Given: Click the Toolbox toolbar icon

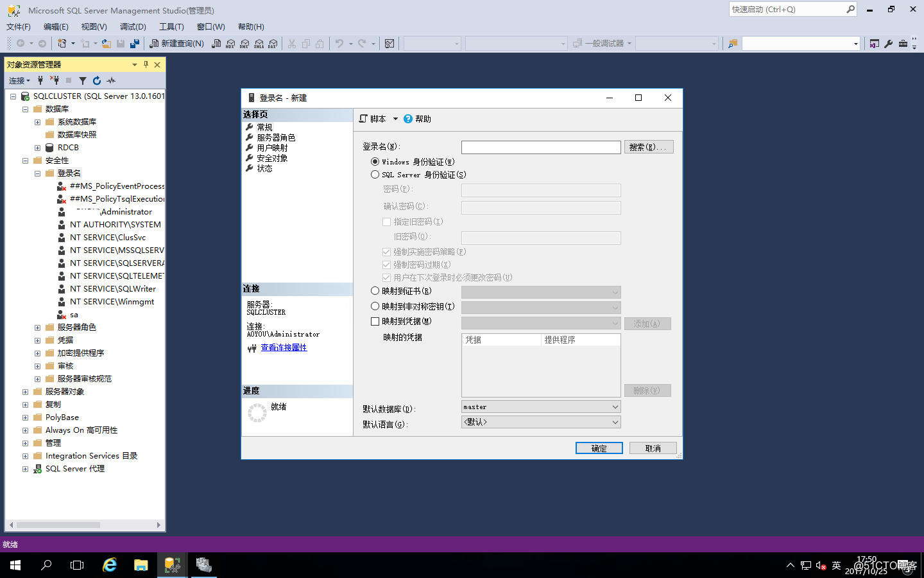Looking at the screenshot, I should click(x=903, y=44).
